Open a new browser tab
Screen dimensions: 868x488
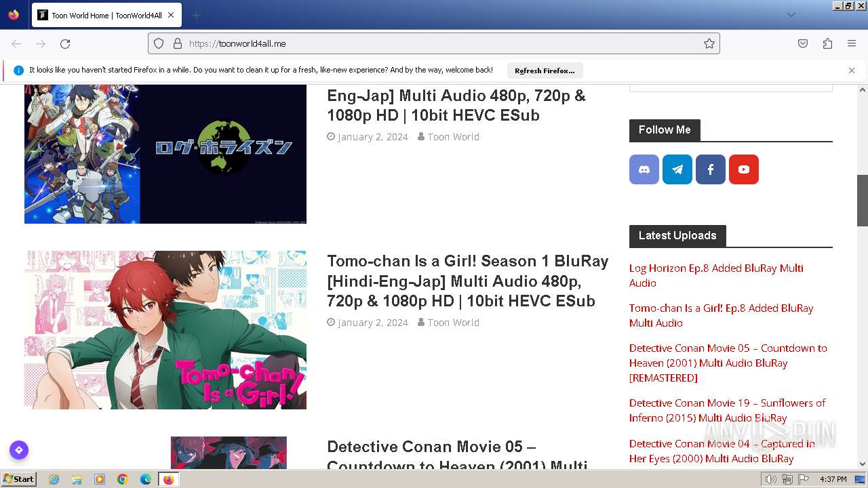[196, 15]
